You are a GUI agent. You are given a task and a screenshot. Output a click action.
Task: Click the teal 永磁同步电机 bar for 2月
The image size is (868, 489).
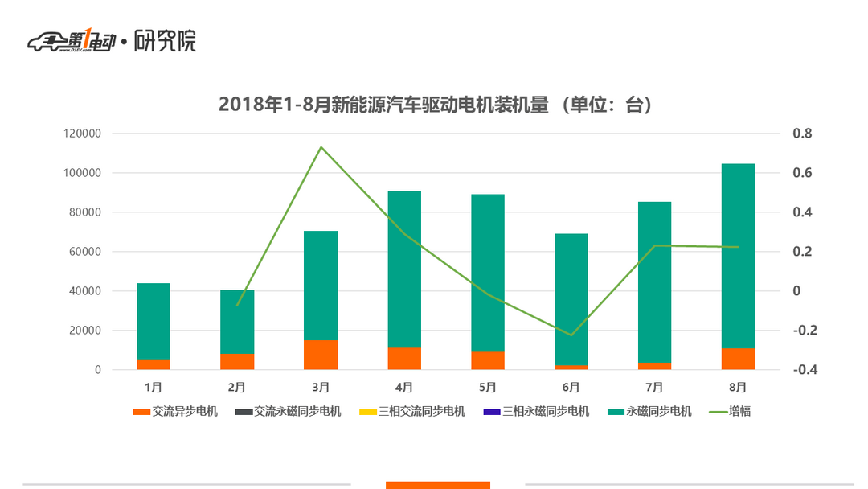pos(237,322)
